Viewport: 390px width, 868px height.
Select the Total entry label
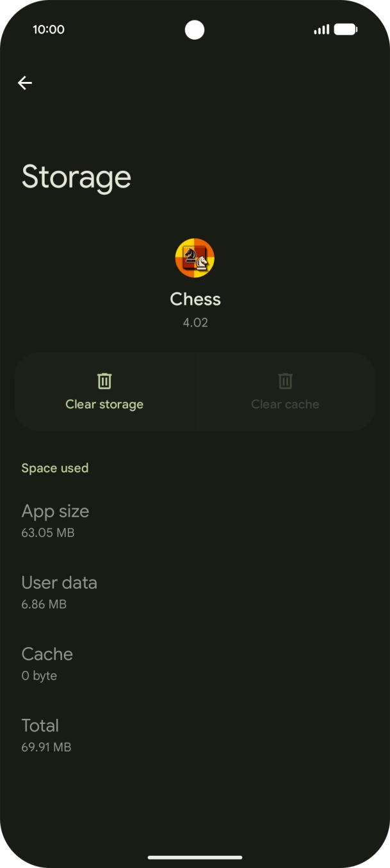[x=40, y=725]
